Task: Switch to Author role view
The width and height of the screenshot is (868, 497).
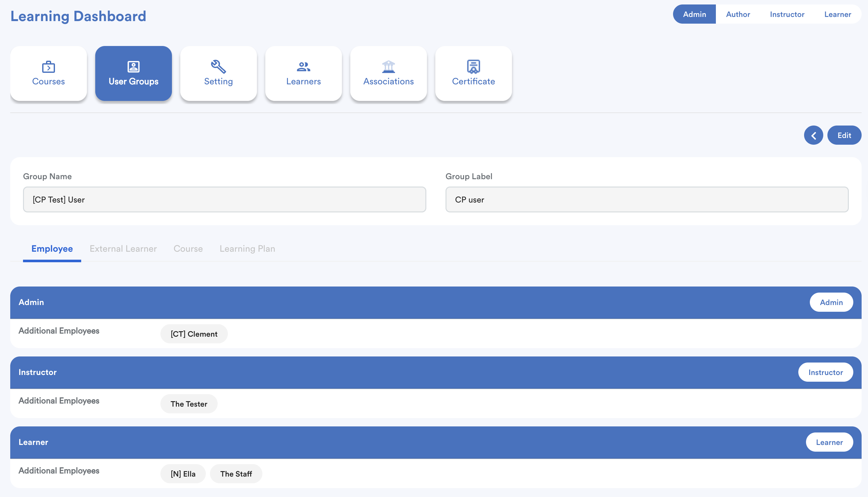Action: 738,14
